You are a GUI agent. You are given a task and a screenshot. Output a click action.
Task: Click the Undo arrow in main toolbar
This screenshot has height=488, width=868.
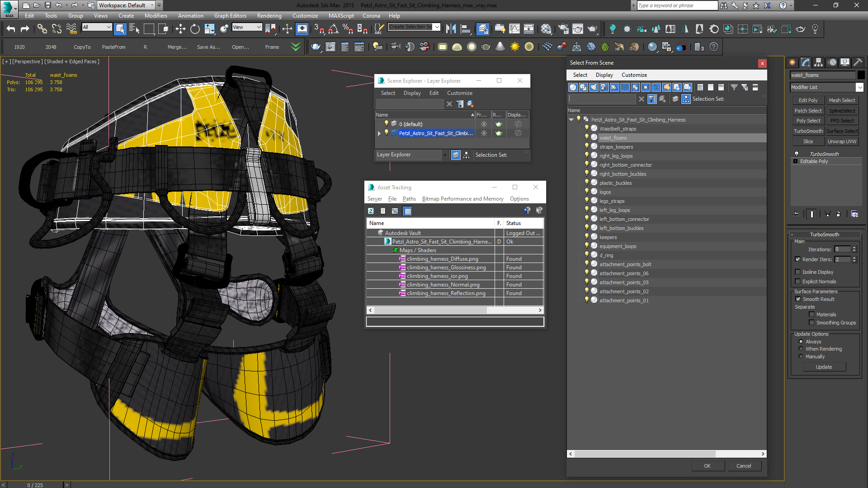(x=11, y=29)
